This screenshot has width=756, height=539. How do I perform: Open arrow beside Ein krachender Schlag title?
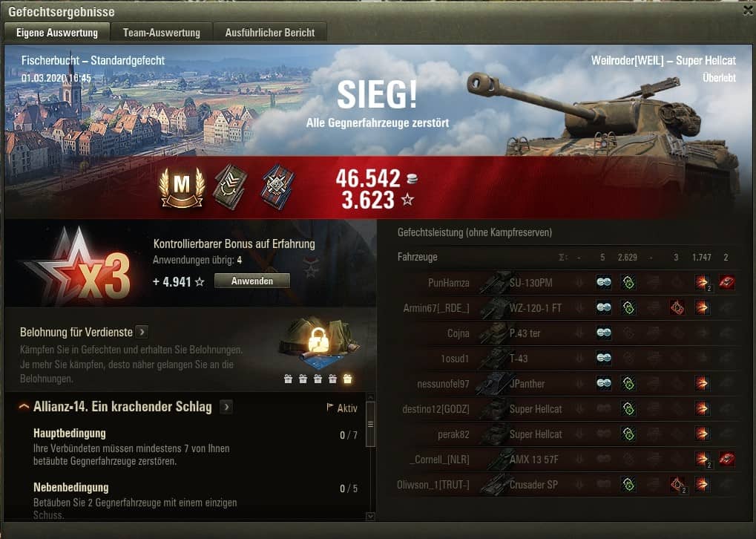click(x=226, y=407)
